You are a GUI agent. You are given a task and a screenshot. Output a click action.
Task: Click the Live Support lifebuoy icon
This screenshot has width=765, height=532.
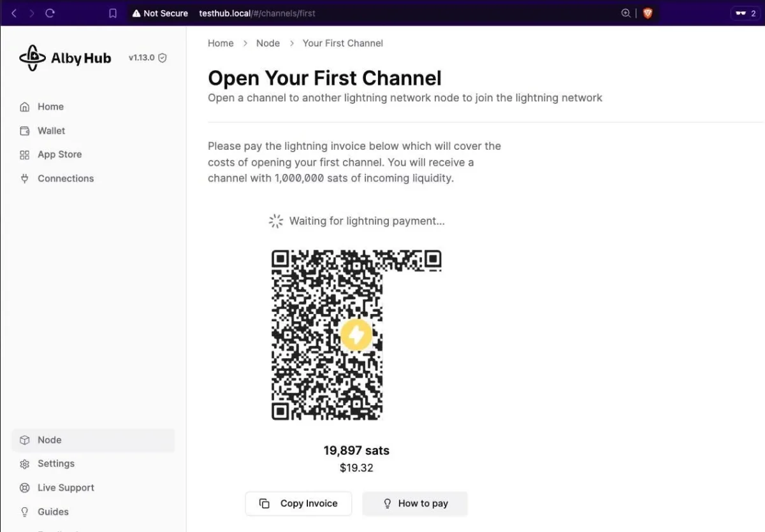[25, 488]
